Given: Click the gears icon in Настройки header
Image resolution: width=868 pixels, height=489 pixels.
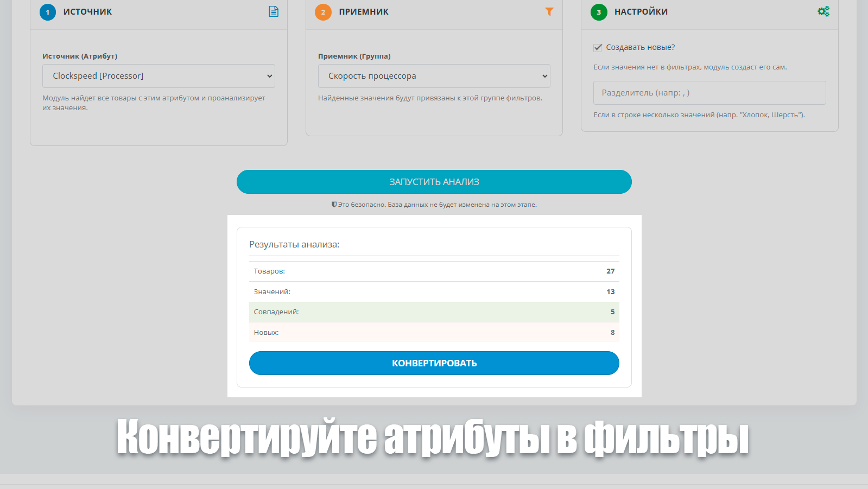Looking at the screenshot, I should 823,11.
